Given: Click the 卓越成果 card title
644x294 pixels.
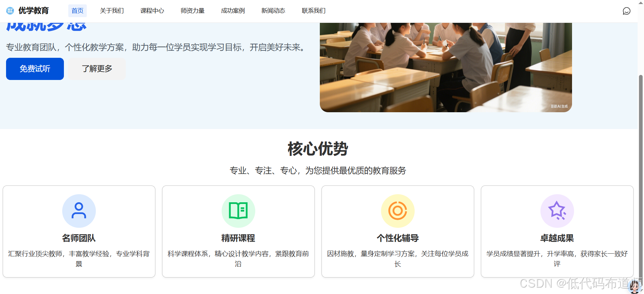Looking at the screenshot, I should click(x=557, y=238).
